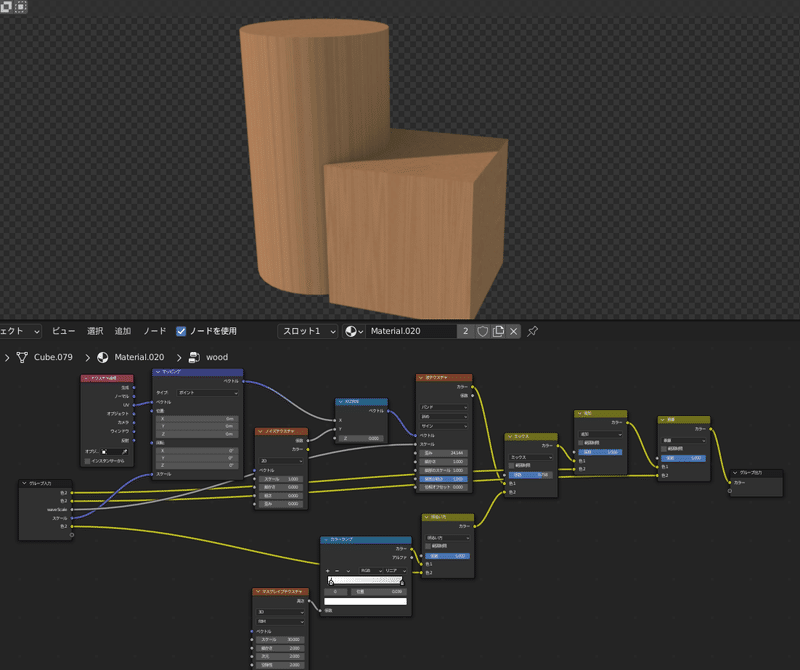This screenshot has height=670, width=800.
Task: Open the 追加 menu
Action: 123,331
